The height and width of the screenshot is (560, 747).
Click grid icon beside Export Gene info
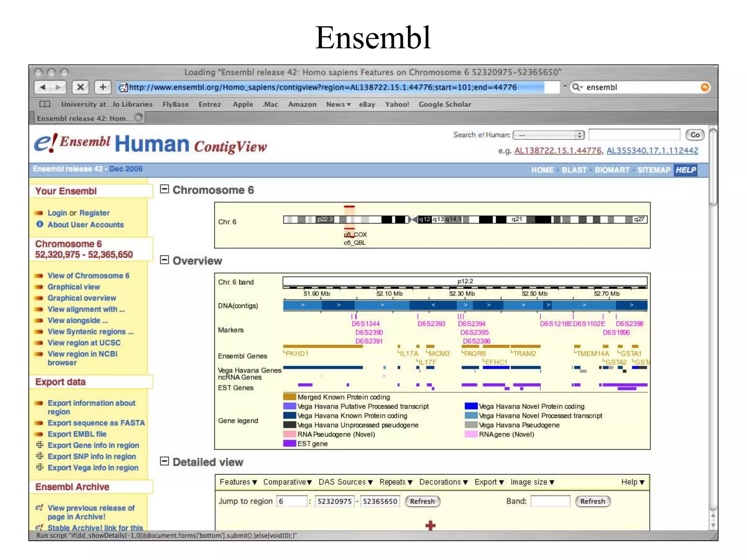(x=39, y=445)
